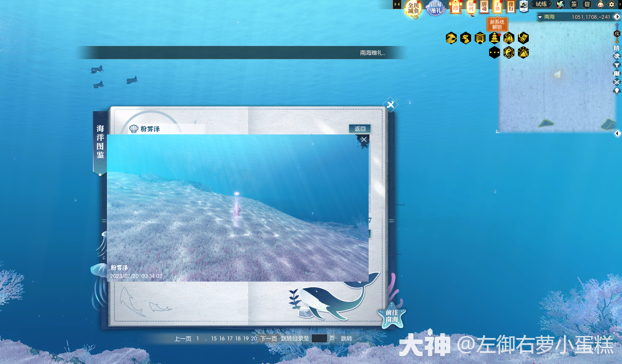Click the 返回 button
This screenshot has height=364, width=622.
(360, 129)
